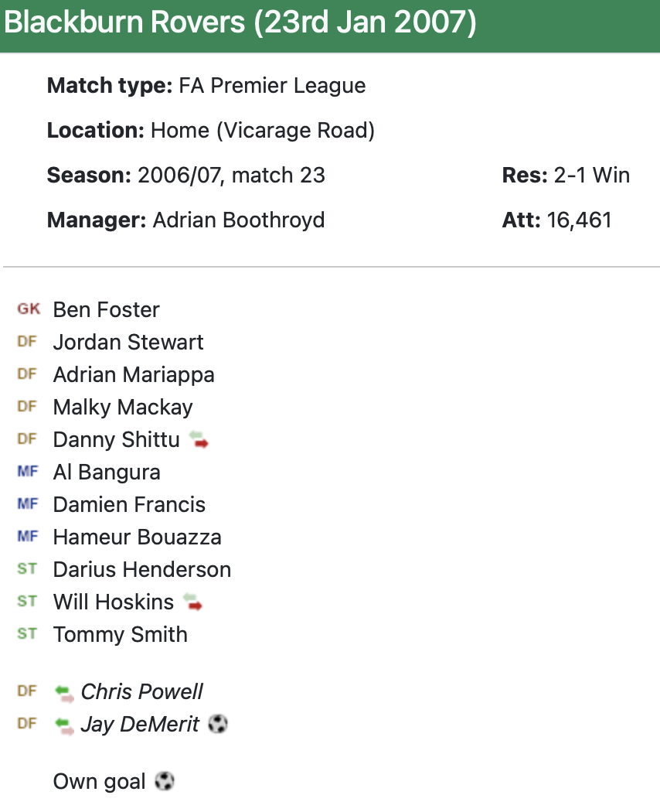Select Malky Mackay in the lineup
The width and height of the screenshot is (660, 812).
tap(123, 408)
